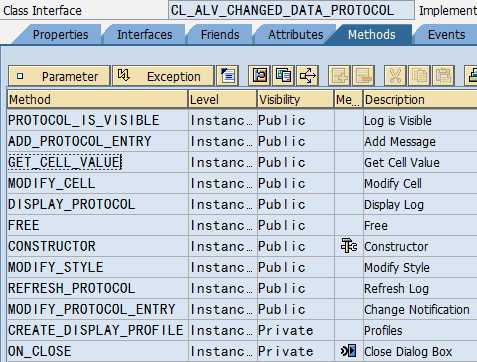
Task: Click the greyed copy icon
Action: pyautogui.click(x=419, y=76)
